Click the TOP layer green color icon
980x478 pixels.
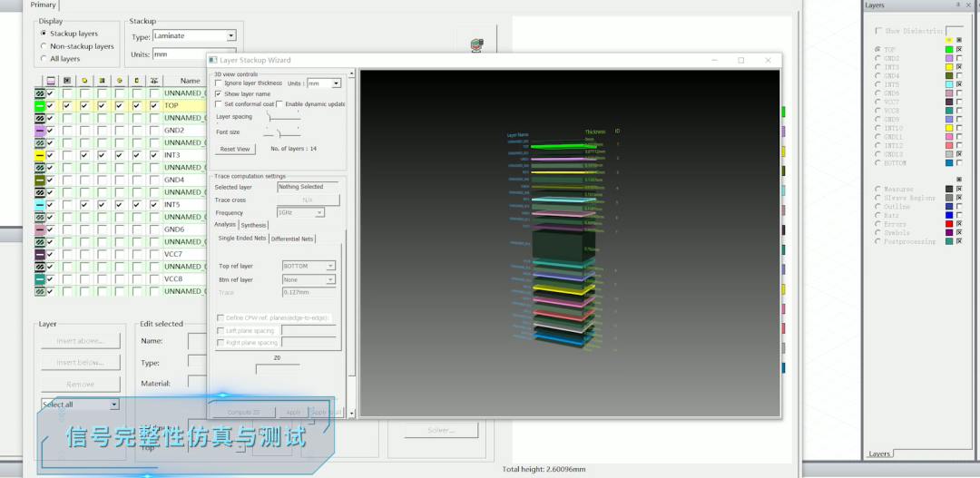(39, 105)
